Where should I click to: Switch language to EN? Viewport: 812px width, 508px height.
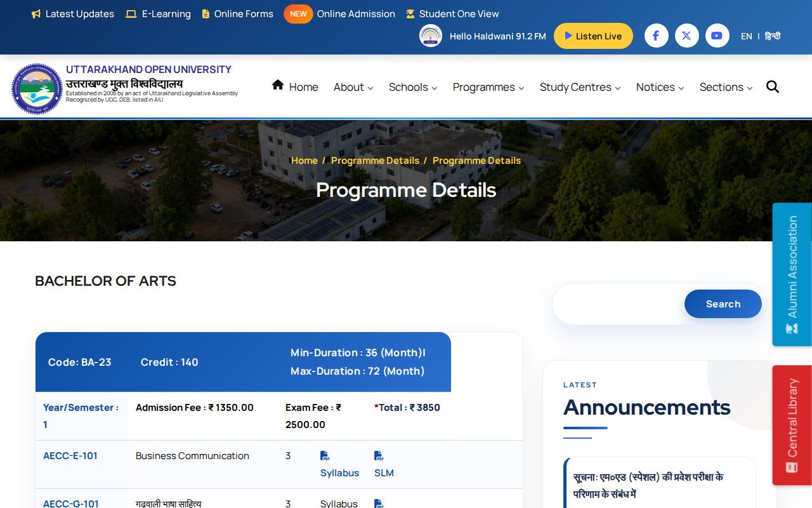747,36
